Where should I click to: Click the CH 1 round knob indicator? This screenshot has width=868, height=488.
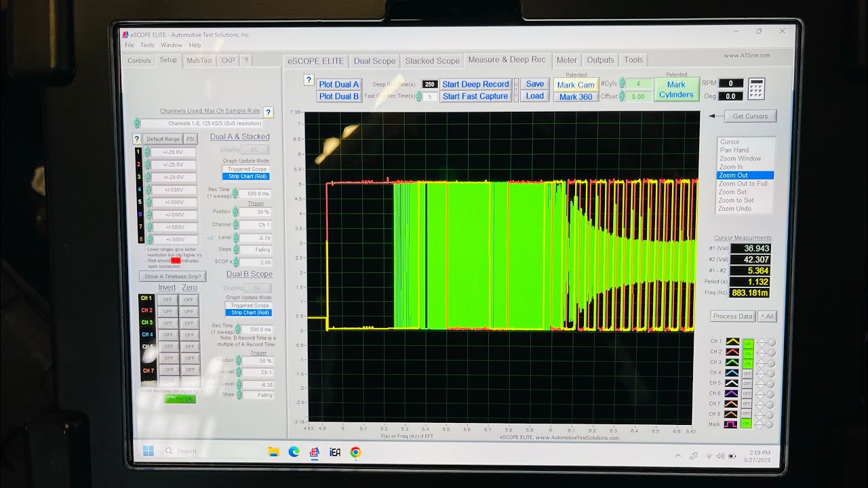coord(772,342)
